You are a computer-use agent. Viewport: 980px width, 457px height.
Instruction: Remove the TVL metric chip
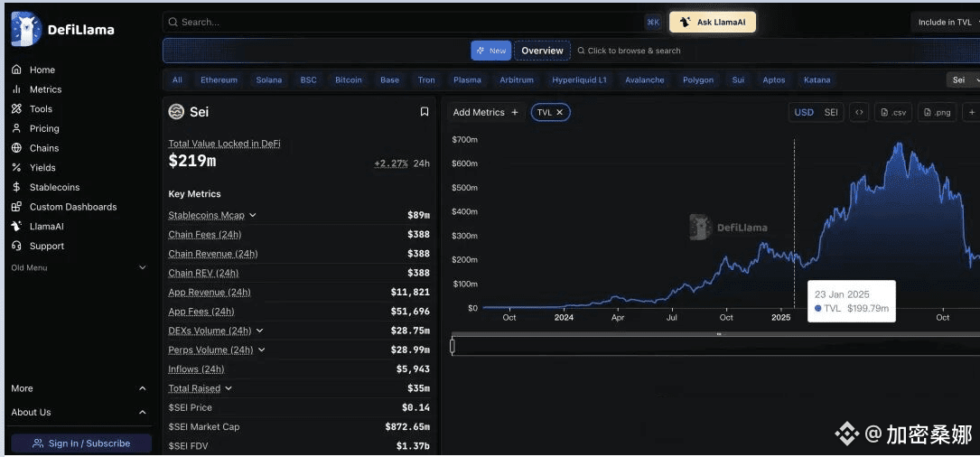pos(560,113)
